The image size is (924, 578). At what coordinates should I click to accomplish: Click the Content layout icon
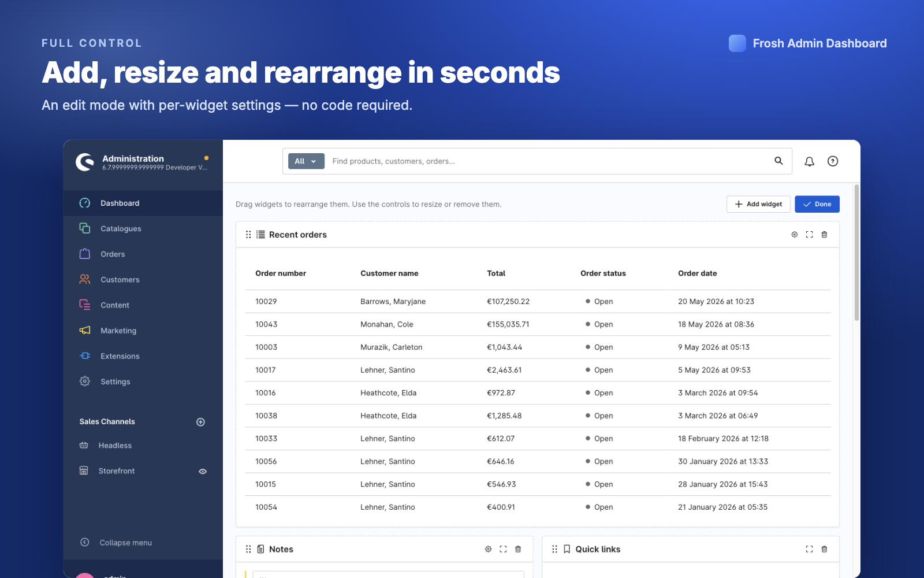pos(85,305)
